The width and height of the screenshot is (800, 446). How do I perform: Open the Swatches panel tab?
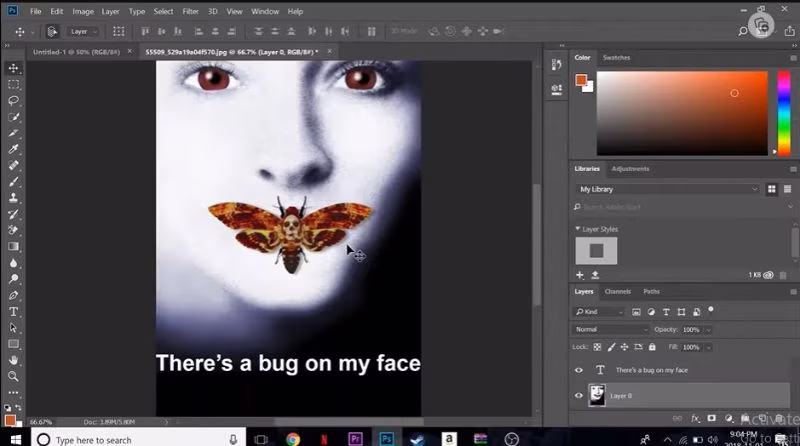[x=616, y=58]
